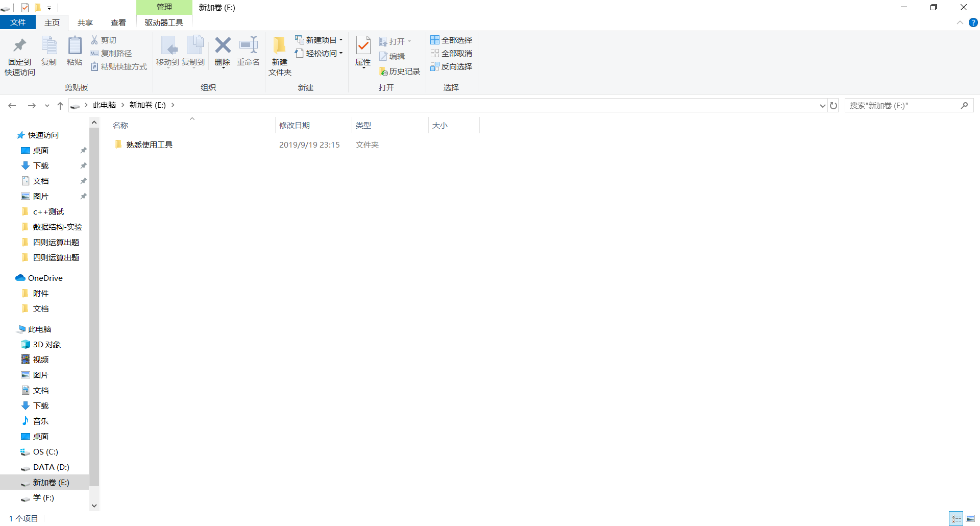Open History (历史记录)
This screenshot has height=526, width=980.
pyautogui.click(x=400, y=71)
